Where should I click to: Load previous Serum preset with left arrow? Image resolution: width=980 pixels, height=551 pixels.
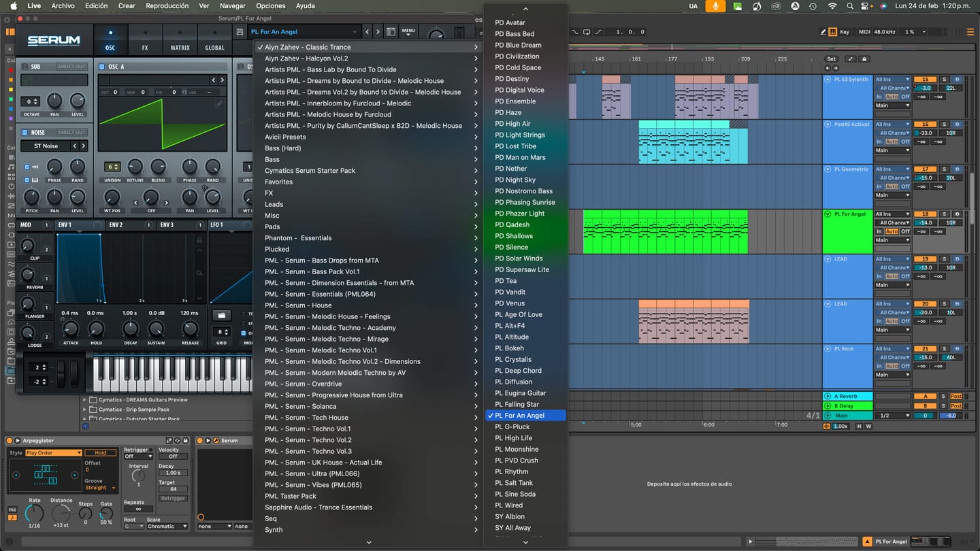pos(367,31)
